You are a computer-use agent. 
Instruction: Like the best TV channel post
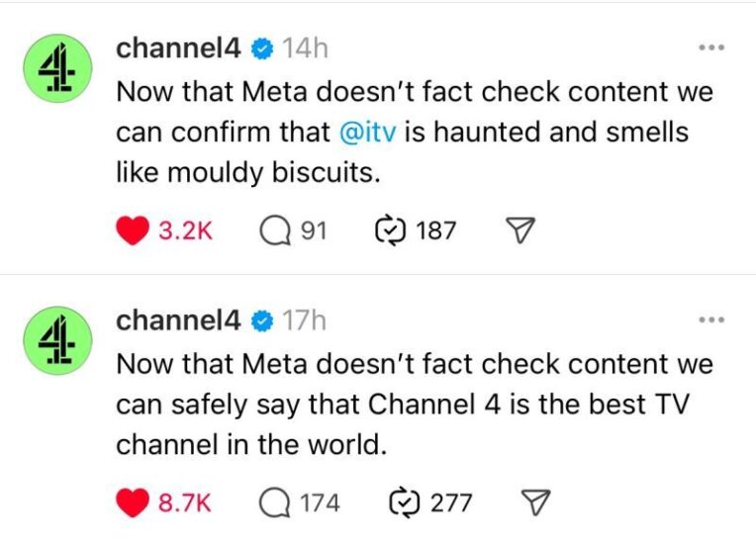pos(133,502)
